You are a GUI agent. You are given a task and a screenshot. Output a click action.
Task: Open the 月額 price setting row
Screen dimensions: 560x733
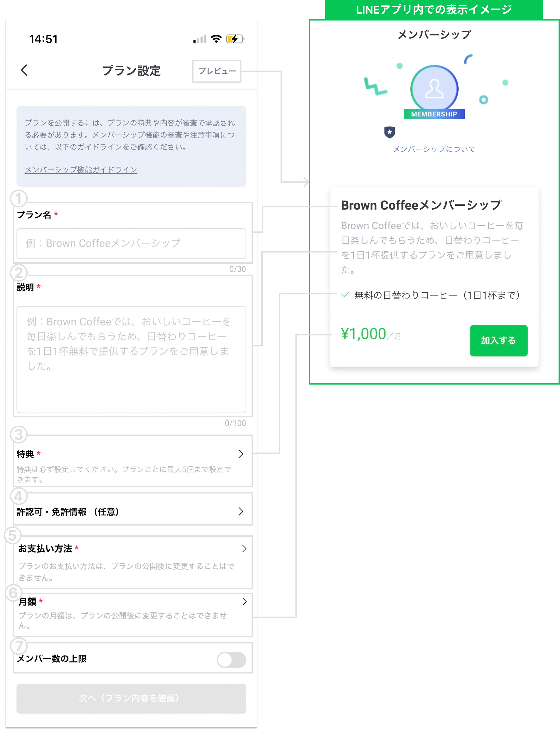[244, 602]
